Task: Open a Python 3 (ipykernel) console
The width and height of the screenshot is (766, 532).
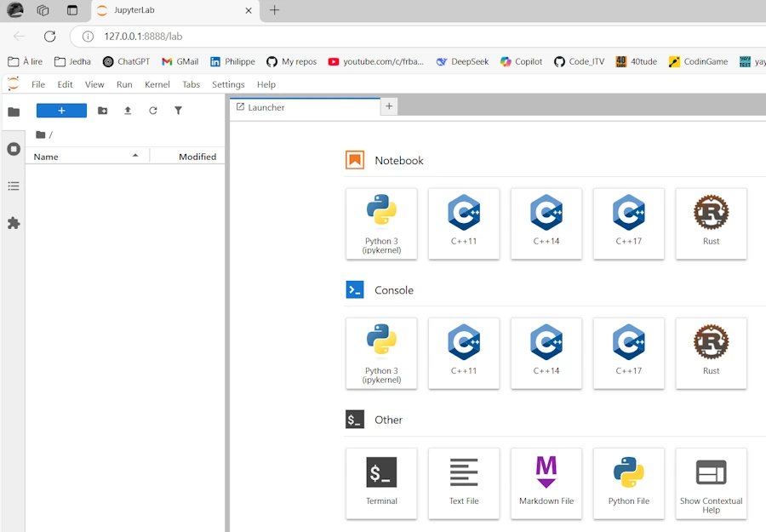Action: point(381,354)
